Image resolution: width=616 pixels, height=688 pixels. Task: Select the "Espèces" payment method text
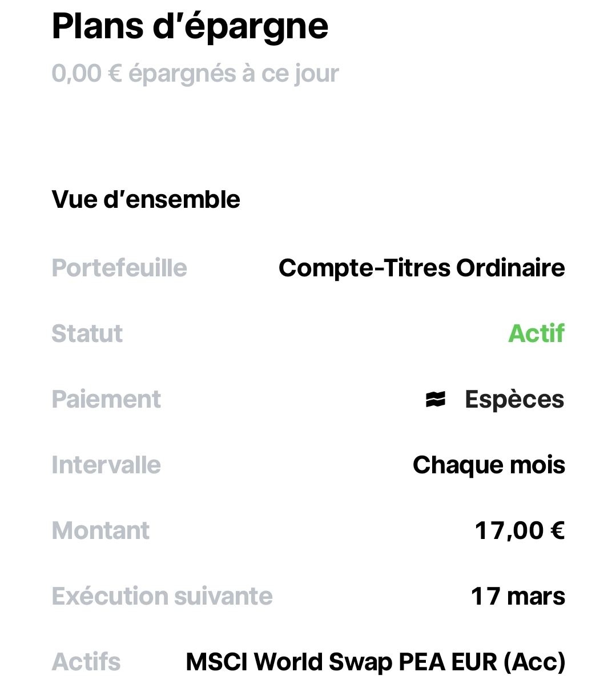pyautogui.click(x=514, y=399)
